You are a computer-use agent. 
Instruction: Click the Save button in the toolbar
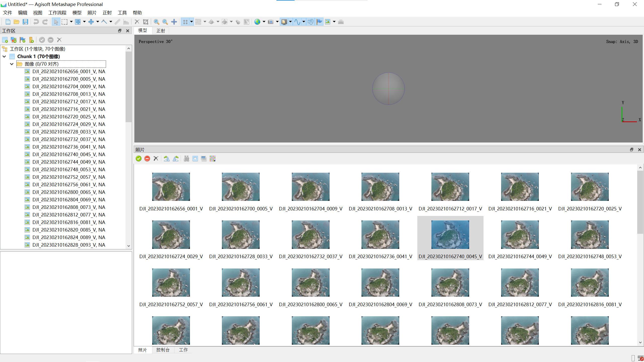[x=25, y=22]
